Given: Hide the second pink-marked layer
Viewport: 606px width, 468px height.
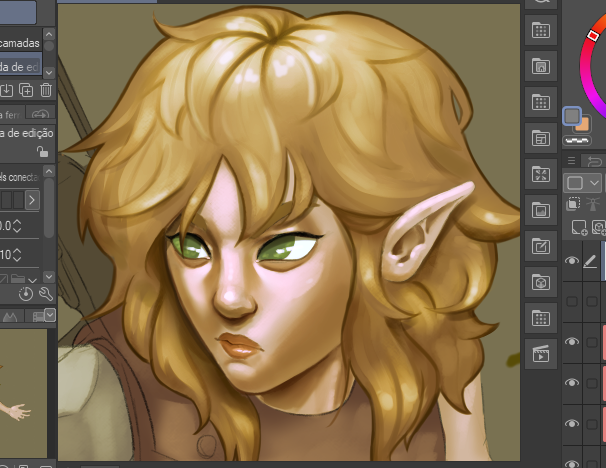Looking at the screenshot, I should (572, 382).
